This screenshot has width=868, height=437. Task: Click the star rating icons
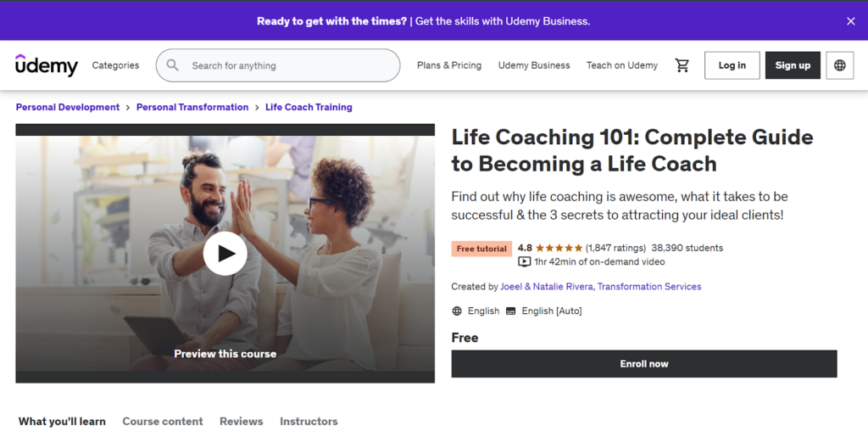coord(559,248)
